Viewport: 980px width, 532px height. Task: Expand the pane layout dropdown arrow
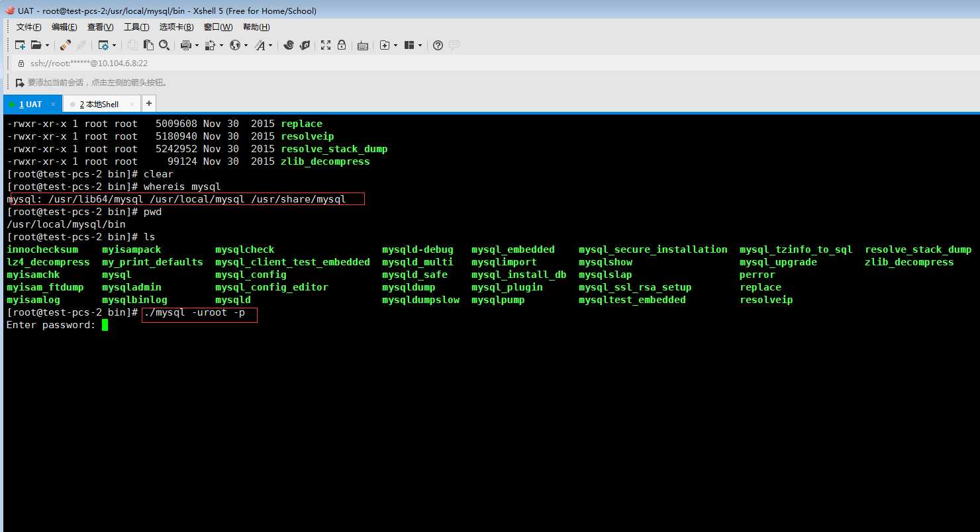[x=420, y=45]
